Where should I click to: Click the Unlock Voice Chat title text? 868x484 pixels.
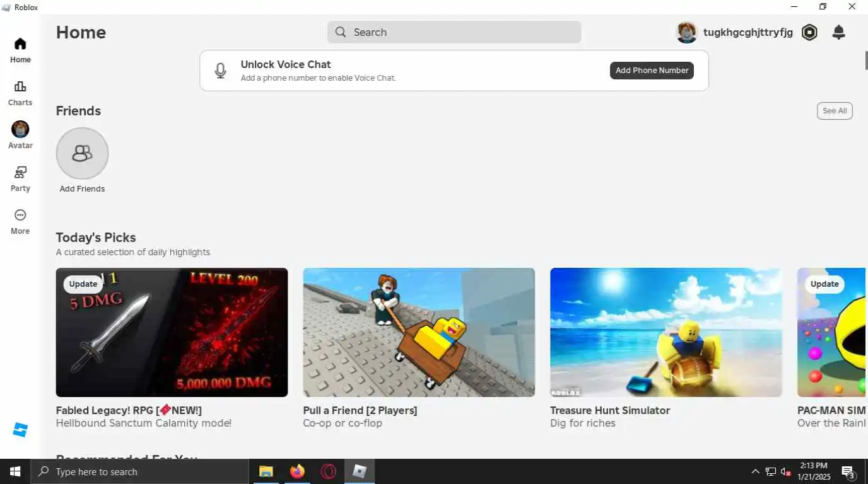(286, 64)
